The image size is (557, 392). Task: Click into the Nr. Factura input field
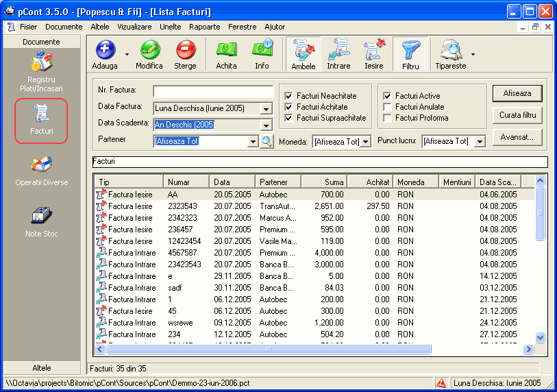coord(214,91)
